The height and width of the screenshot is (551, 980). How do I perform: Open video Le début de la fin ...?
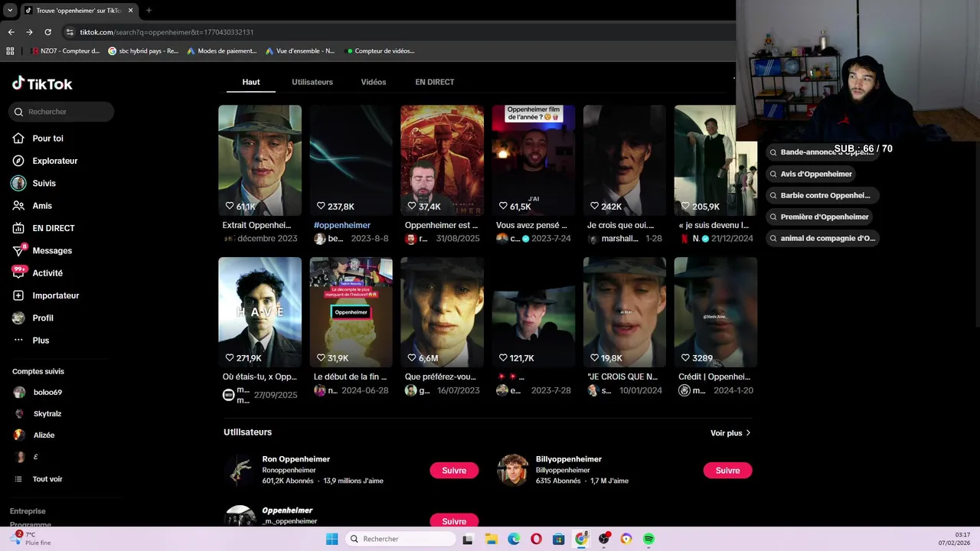click(x=351, y=312)
